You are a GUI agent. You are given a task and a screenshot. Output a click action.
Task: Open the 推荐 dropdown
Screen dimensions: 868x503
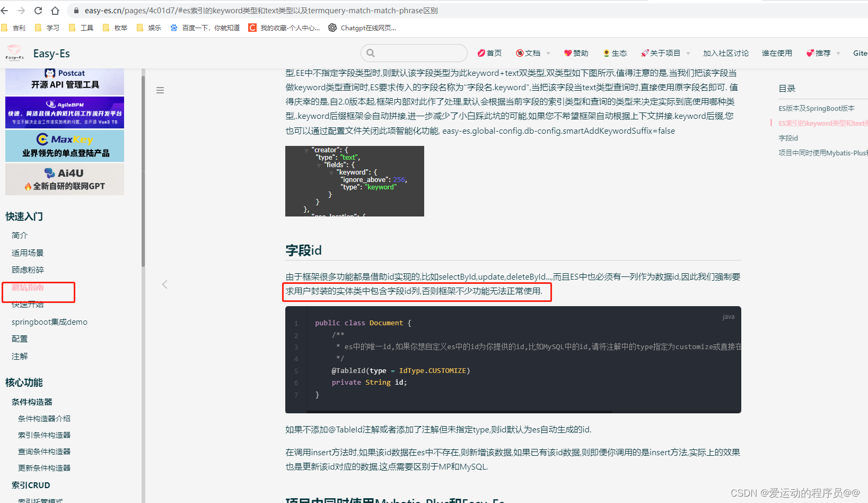[822, 53]
